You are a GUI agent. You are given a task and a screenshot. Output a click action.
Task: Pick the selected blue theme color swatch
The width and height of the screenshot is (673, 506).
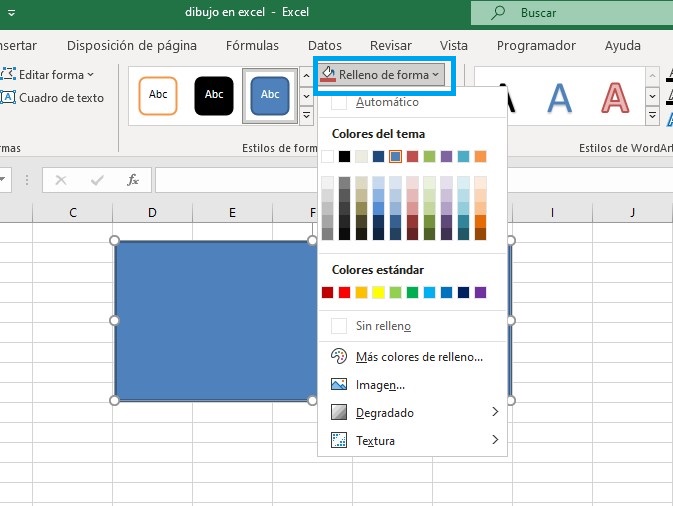[395, 156]
